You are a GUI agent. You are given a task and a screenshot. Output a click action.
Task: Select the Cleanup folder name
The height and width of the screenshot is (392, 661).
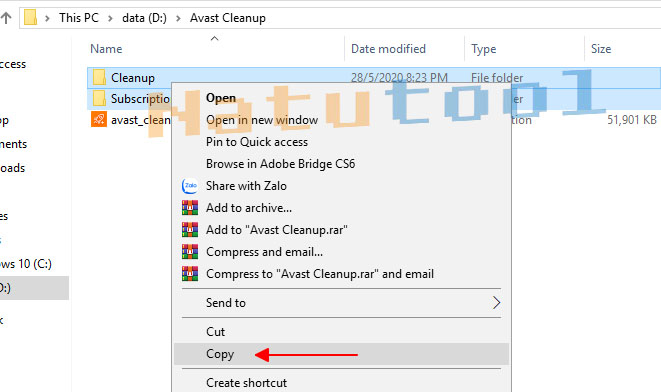pos(133,78)
